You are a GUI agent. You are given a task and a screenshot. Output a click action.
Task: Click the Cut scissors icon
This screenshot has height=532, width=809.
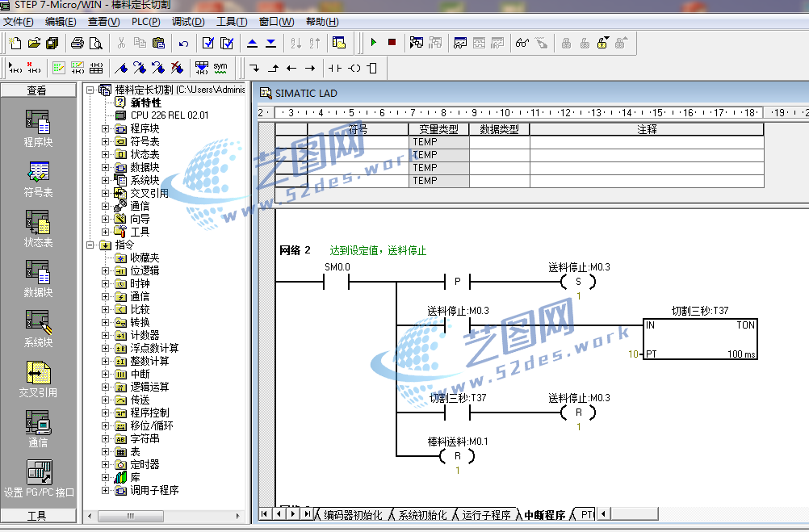pos(121,43)
